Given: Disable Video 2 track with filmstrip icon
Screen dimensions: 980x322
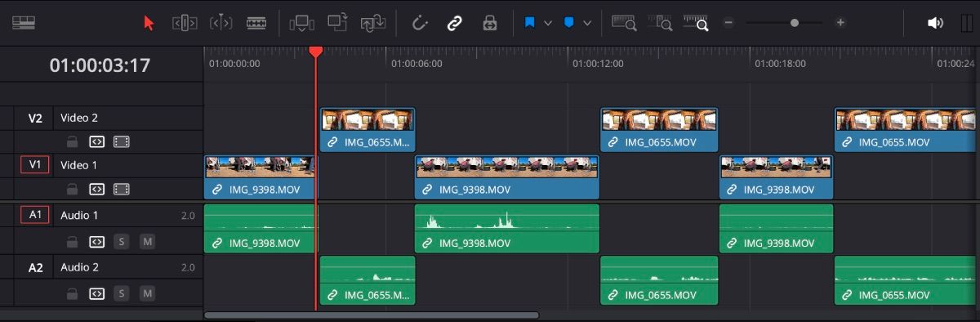Looking at the screenshot, I should 122,141.
